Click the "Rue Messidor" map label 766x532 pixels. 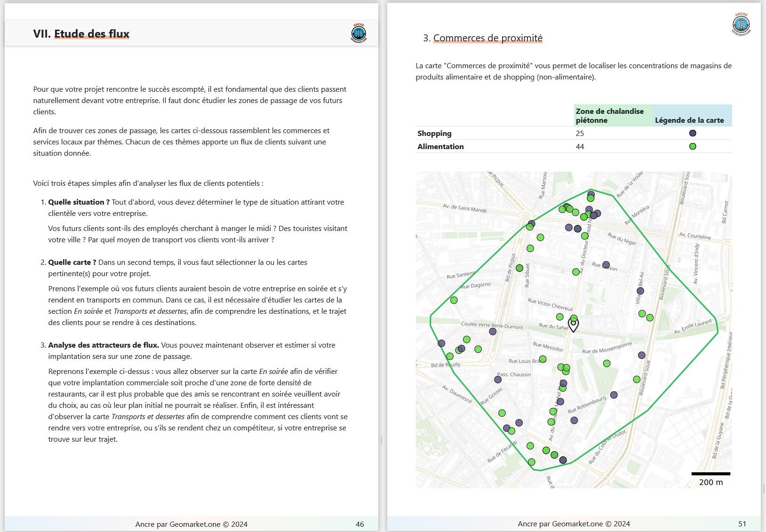click(548, 347)
